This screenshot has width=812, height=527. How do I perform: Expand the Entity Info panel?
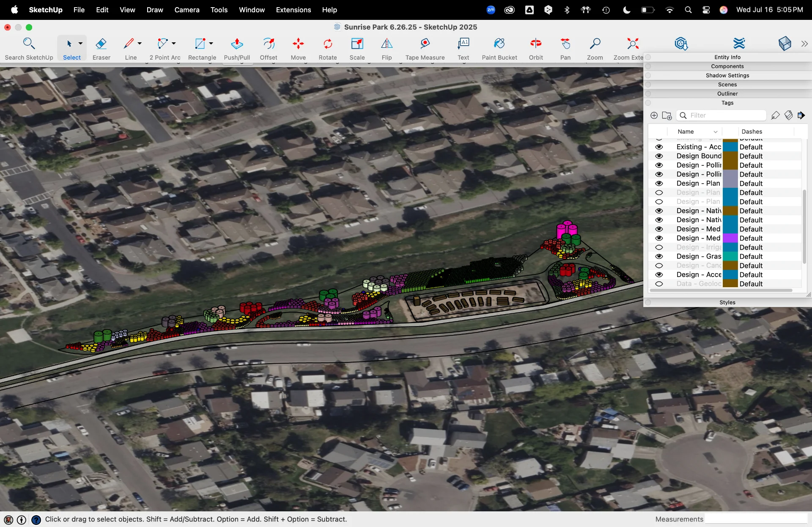coord(727,57)
